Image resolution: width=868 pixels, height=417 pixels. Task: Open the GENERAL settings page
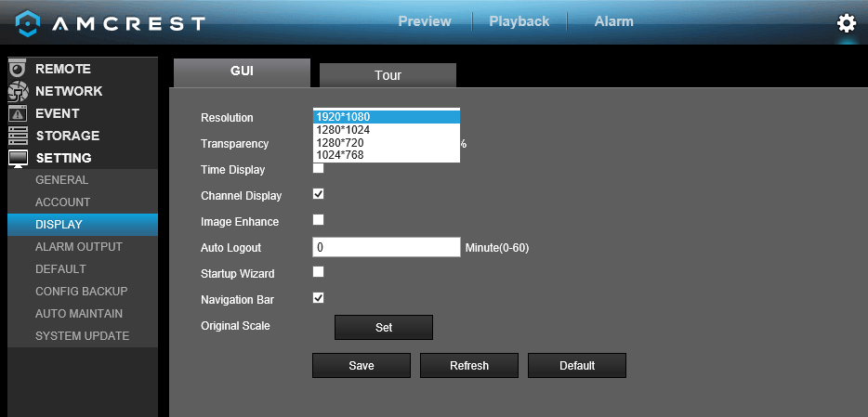click(x=83, y=180)
